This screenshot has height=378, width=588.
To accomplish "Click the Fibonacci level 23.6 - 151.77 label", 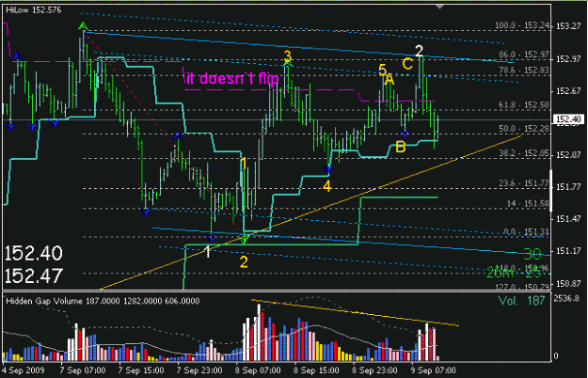I will [x=524, y=183].
